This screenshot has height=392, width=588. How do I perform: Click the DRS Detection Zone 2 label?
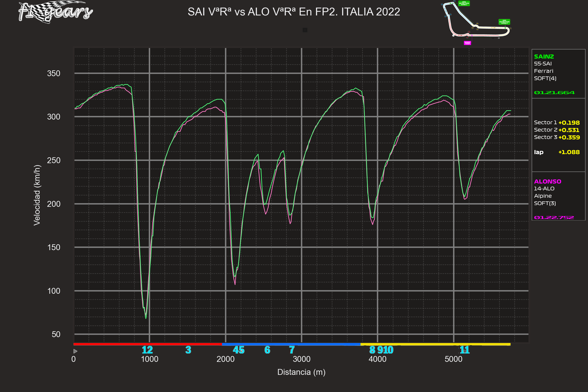(x=504, y=22)
